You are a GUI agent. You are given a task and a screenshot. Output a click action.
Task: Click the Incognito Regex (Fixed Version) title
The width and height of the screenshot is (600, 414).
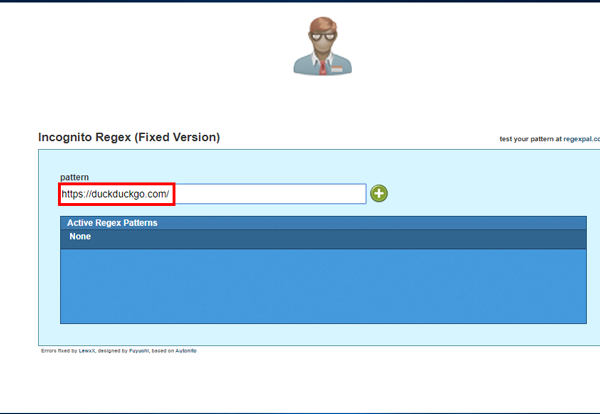pos(128,137)
